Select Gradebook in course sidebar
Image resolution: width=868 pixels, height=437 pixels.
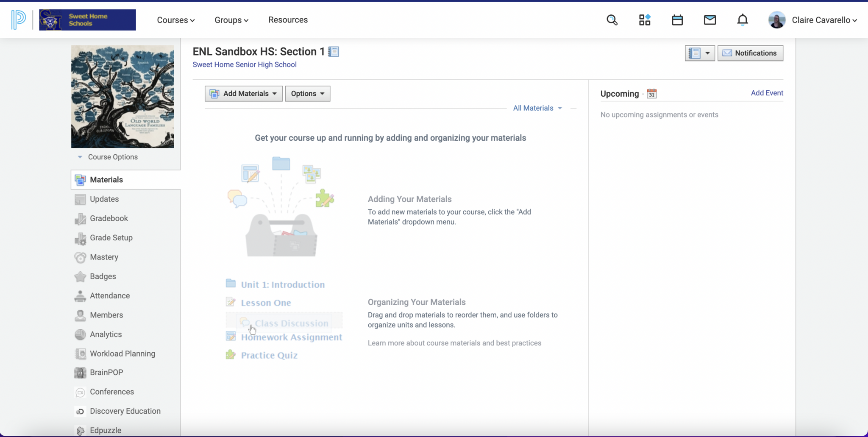click(x=109, y=218)
